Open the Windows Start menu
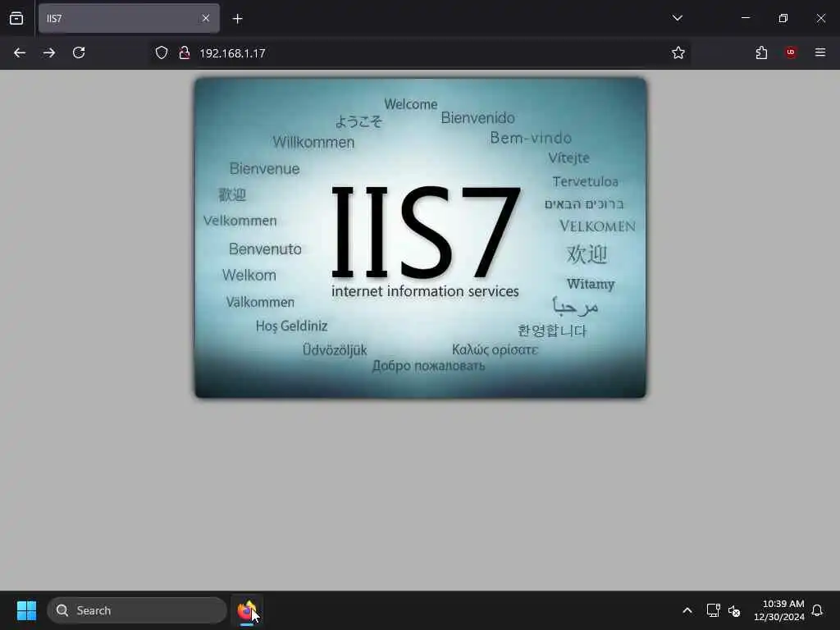Image resolution: width=840 pixels, height=630 pixels. (x=26, y=610)
